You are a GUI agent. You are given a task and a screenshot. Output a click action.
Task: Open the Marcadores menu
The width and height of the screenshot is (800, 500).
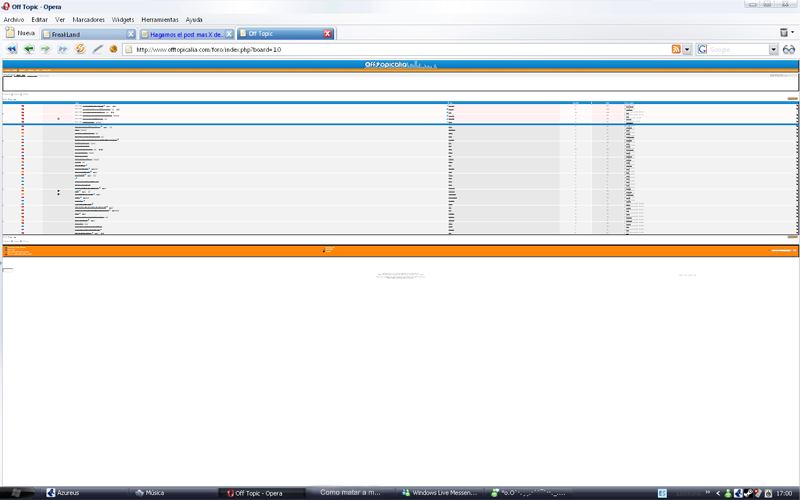88,19
